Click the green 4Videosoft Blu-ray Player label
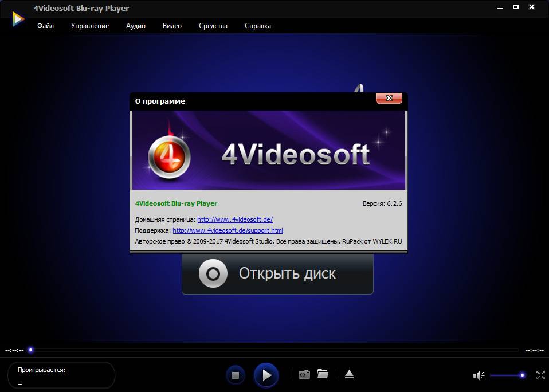This screenshot has width=549, height=392. [x=176, y=203]
